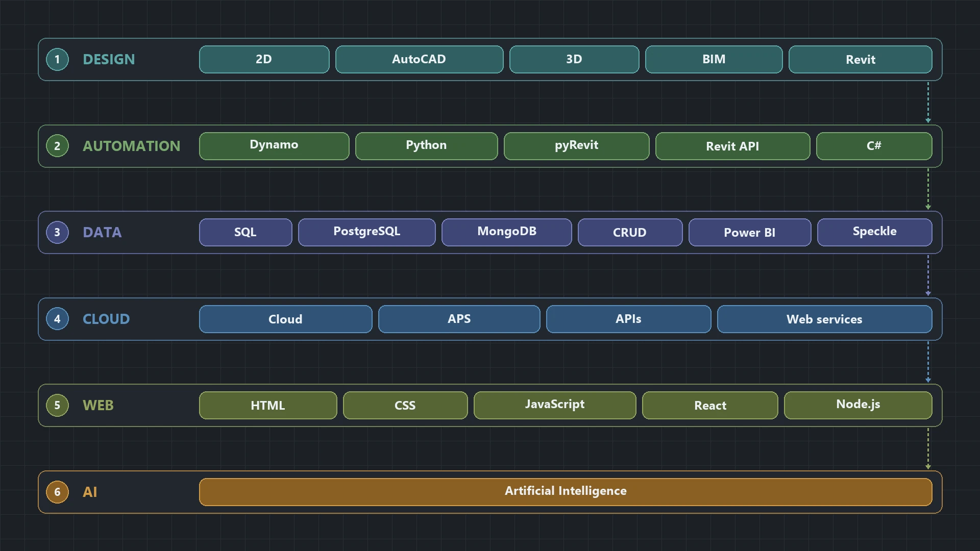Screen dimensions: 980x551
Task: Click the number 2 circle badge
Action: [x=57, y=146]
